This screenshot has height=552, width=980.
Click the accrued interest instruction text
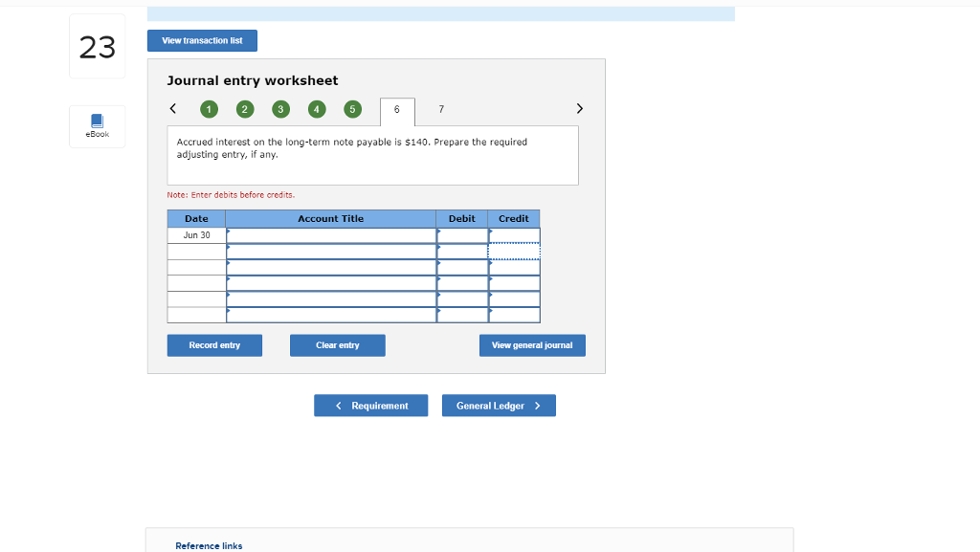352,148
